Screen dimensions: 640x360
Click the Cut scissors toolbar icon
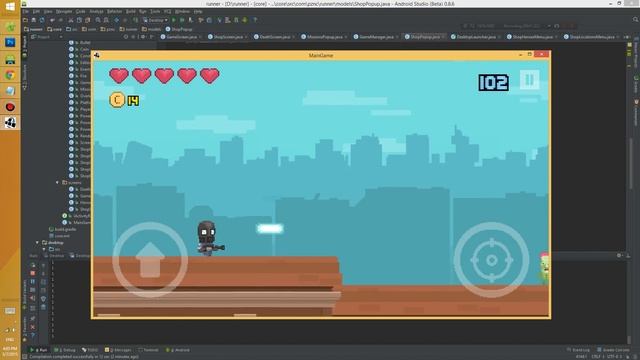71,20
